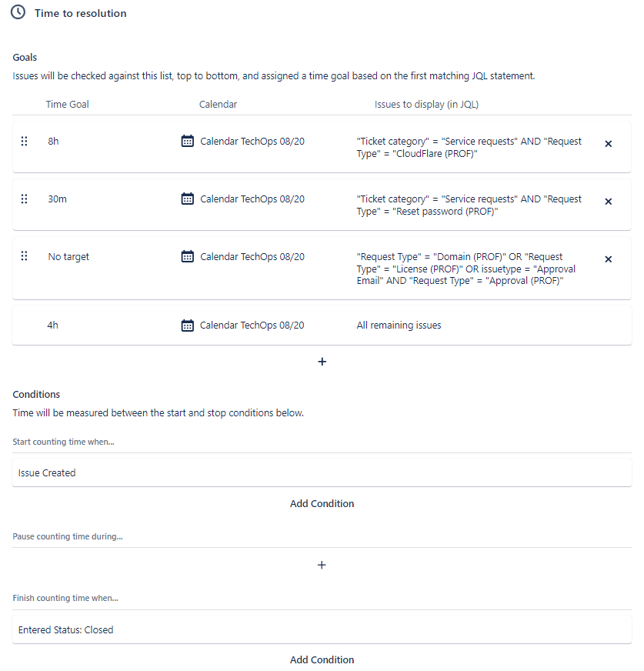Edit the 8h time goal value
The width and height of the screenshot is (644, 671).
[54, 142]
